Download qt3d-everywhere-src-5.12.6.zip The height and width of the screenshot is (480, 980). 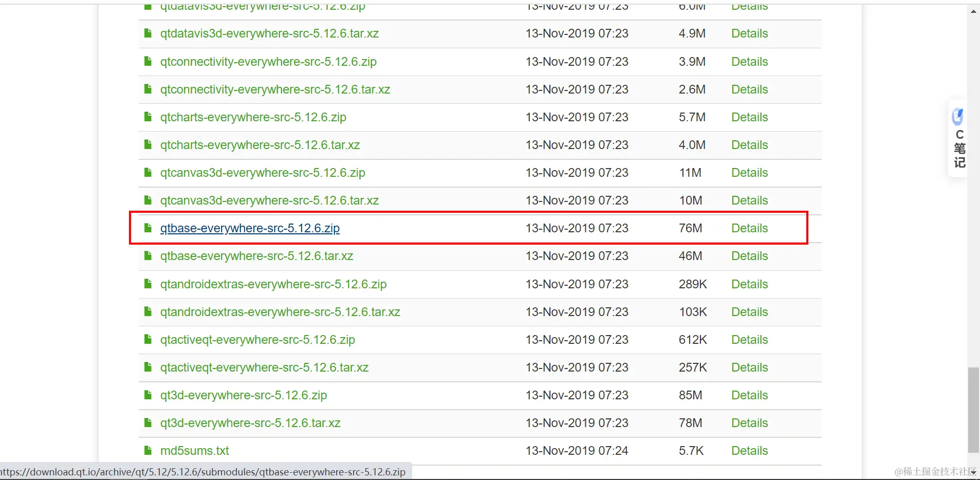click(x=244, y=395)
